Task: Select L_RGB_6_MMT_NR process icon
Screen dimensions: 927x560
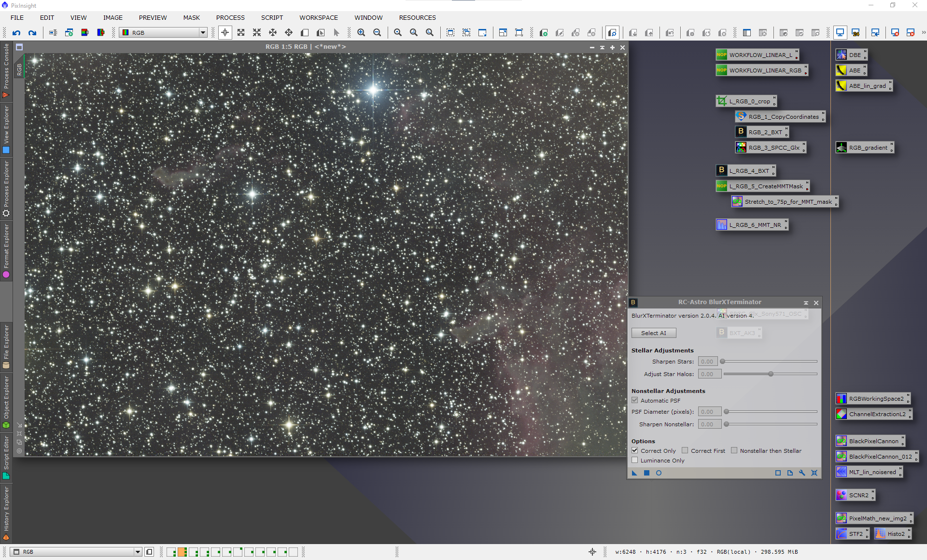Action: (752, 225)
